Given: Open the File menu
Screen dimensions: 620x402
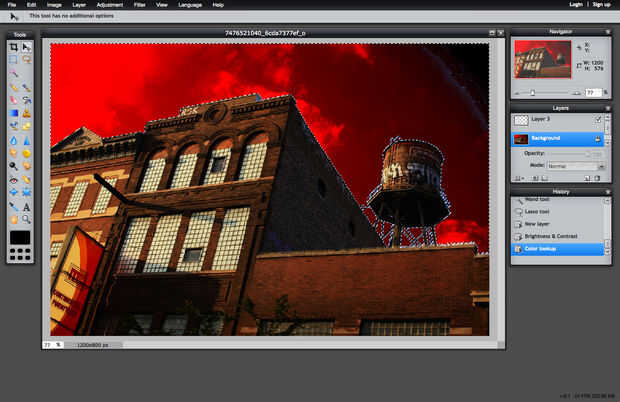Looking at the screenshot, I should click(x=12, y=5).
